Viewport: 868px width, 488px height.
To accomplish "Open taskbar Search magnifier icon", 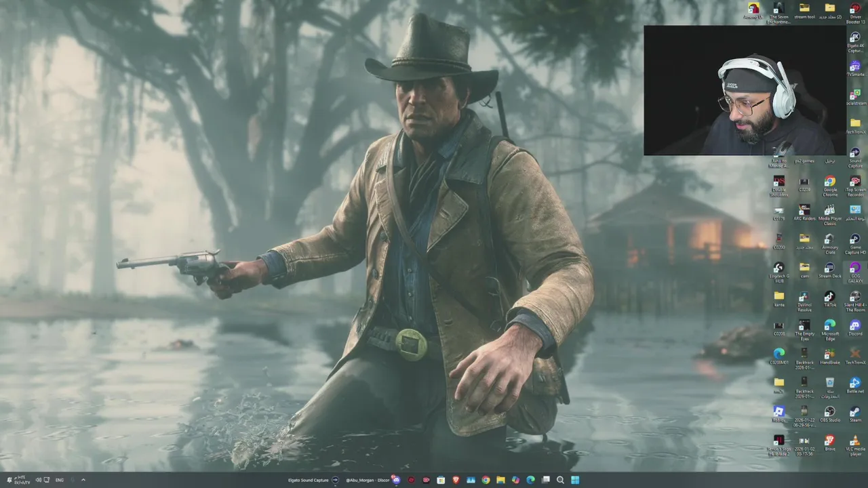I will 560,480.
